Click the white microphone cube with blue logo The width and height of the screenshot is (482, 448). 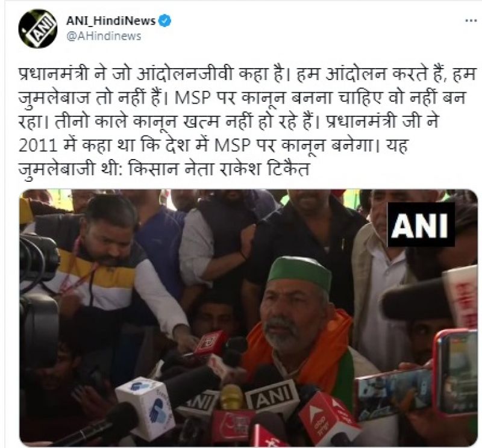click(x=144, y=407)
